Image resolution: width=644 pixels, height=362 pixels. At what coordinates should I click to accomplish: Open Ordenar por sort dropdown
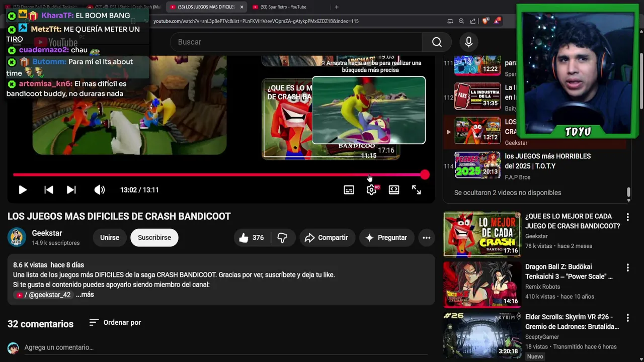(x=115, y=322)
